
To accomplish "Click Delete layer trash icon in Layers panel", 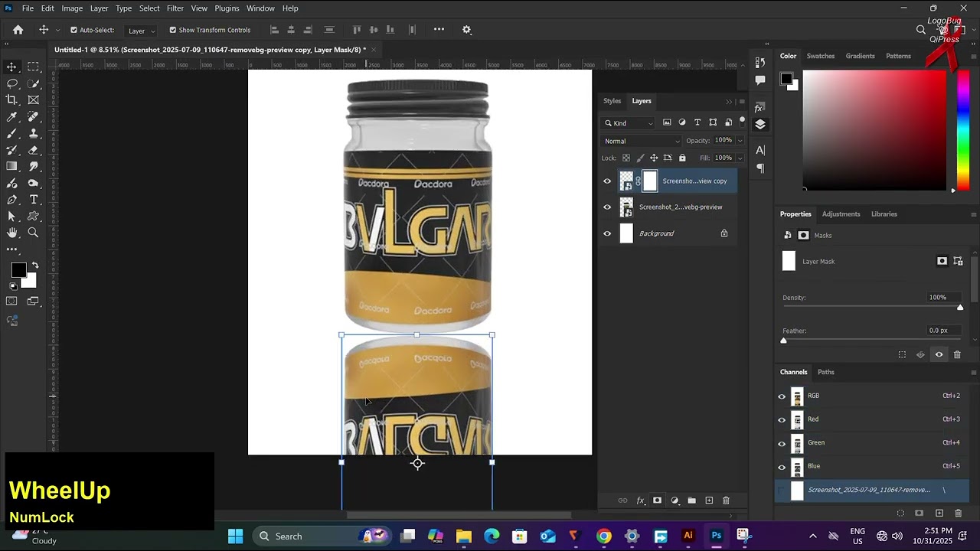I will coord(726,500).
